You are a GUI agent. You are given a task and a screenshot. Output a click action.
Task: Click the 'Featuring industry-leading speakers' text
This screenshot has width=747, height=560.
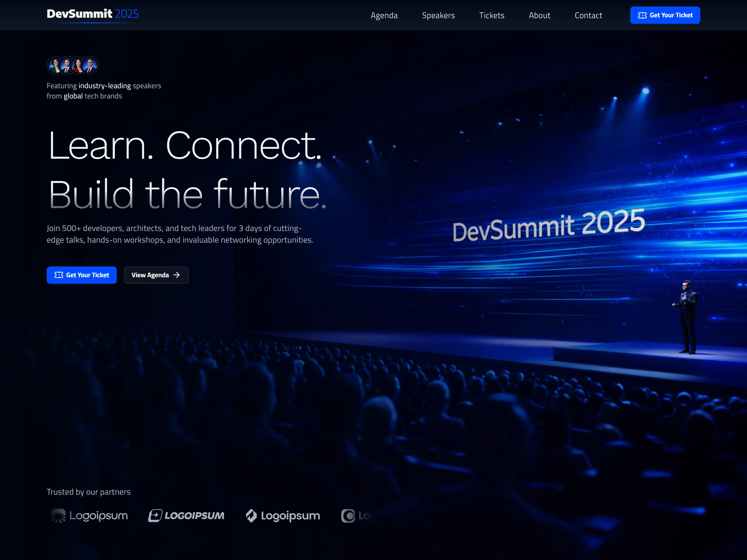click(104, 86)
